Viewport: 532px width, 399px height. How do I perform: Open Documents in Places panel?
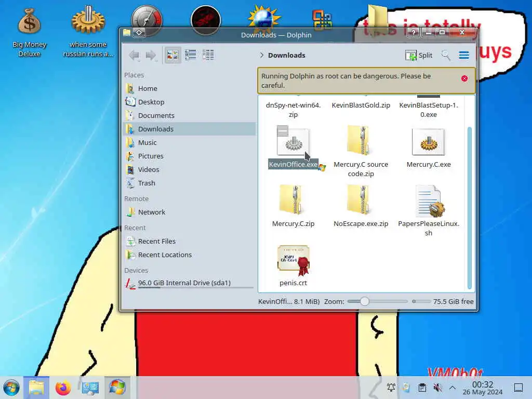[x=189, y=116]
